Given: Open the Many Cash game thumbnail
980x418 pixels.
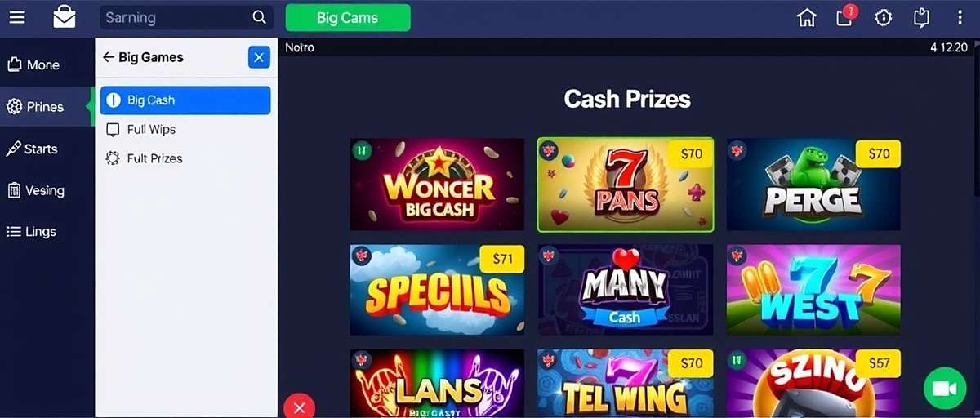Looking at the screenshot, I should [x=626, y=290].
